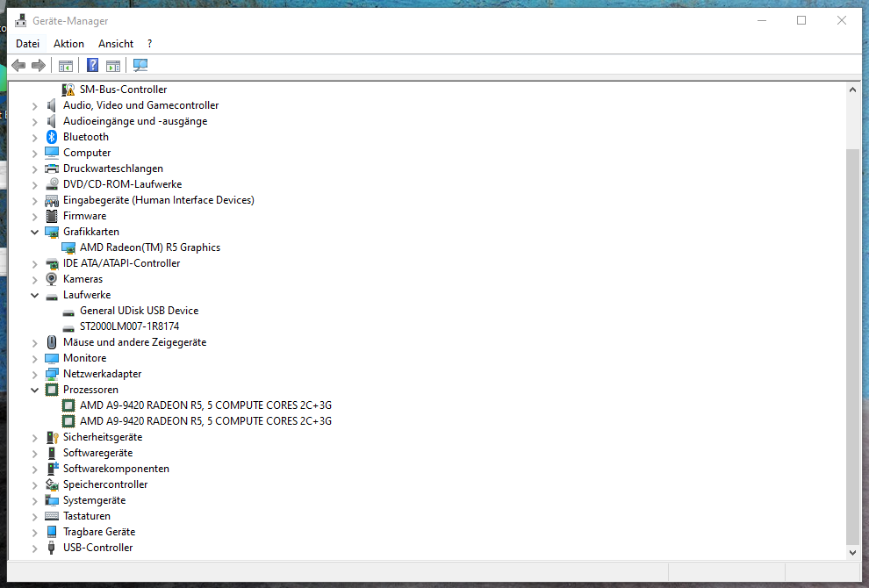869x588 pixels.
Task: Select the Kameras webcam icon
Action: (x=52, y=279)
